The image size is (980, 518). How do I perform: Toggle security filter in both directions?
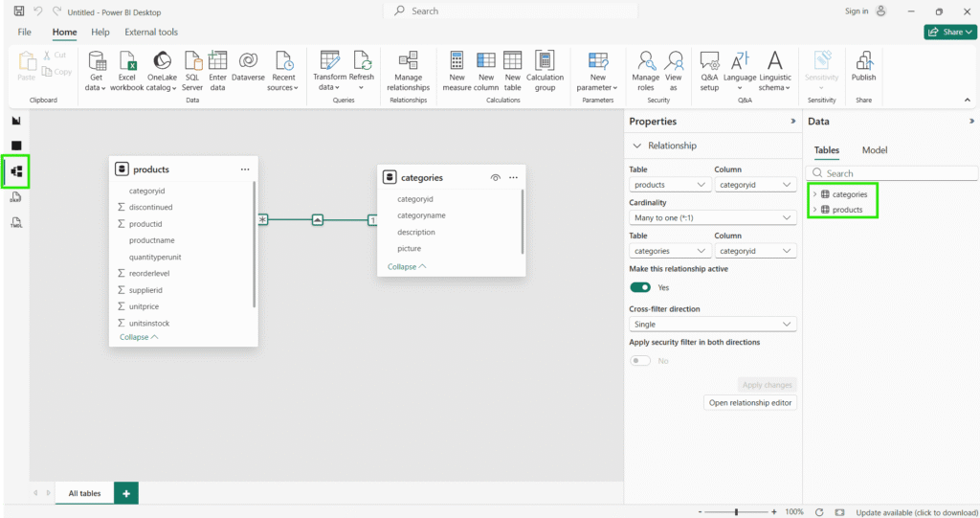[x=640, y=360]
